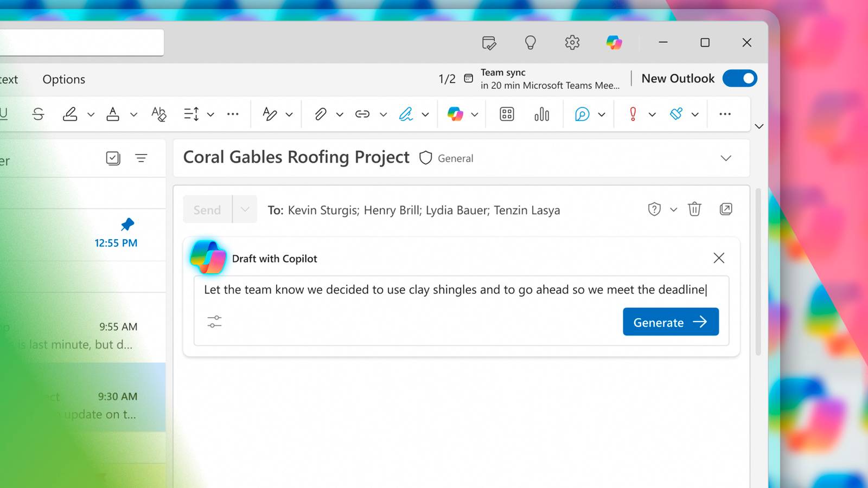Open the Copilot dropdown arrow in the ribbon

coord(475,114)
